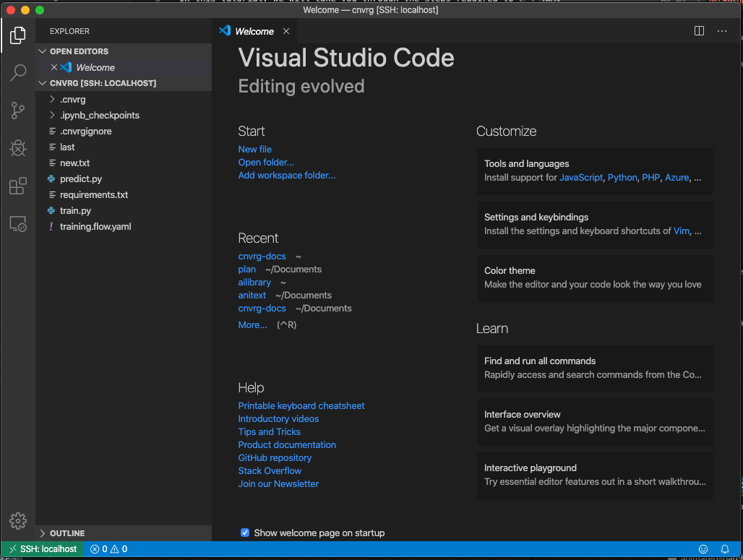Open recent ailibrary folder

pos(254,283)
